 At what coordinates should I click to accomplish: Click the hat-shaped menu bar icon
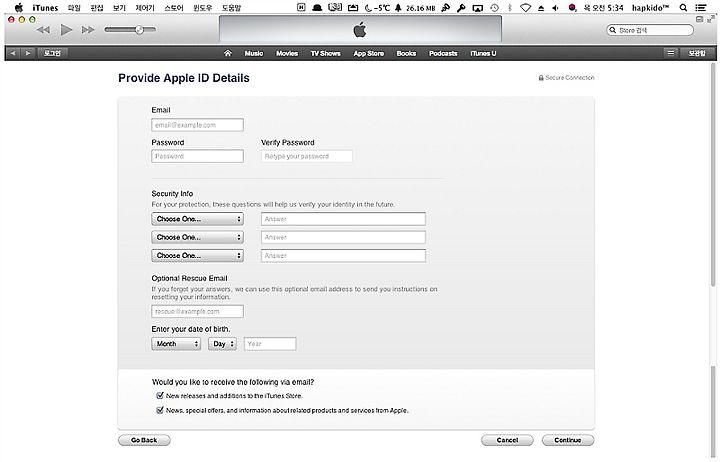tap(317, 8)
